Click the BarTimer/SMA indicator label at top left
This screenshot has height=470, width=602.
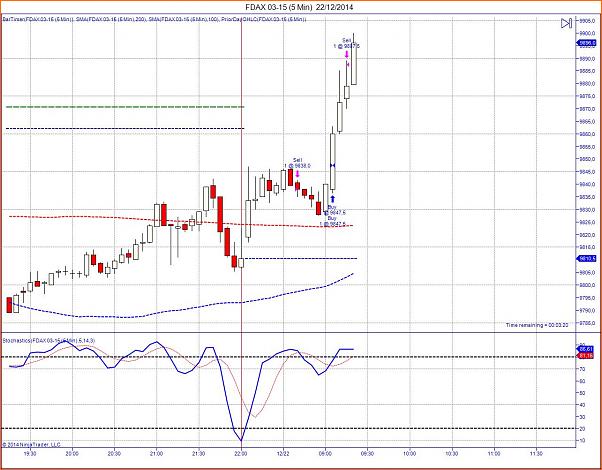pos(155,19)
